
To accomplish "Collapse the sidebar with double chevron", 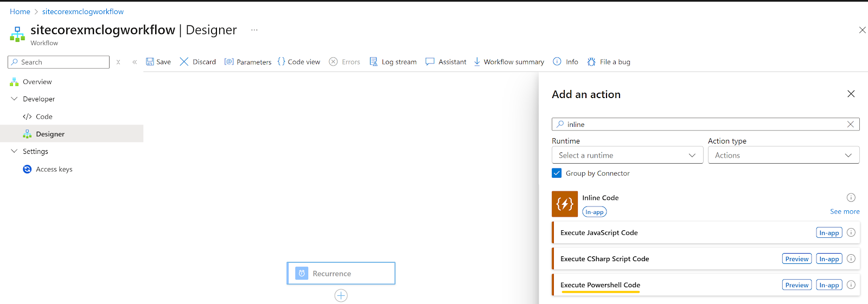I will (135, 62).
